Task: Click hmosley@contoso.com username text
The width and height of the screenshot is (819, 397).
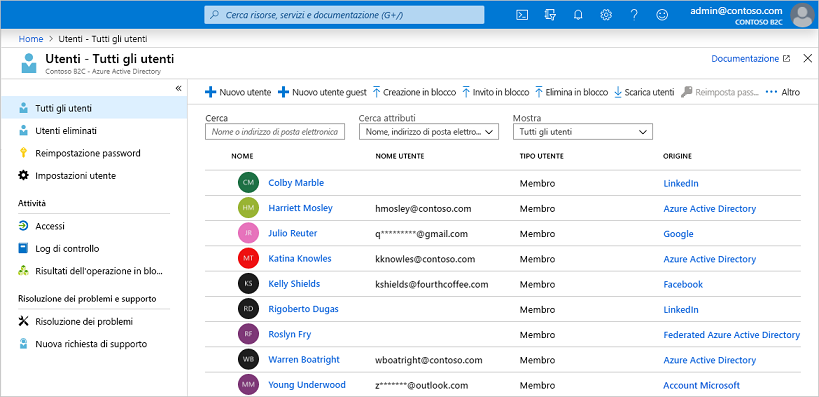Action: click(x=423, y=208)
